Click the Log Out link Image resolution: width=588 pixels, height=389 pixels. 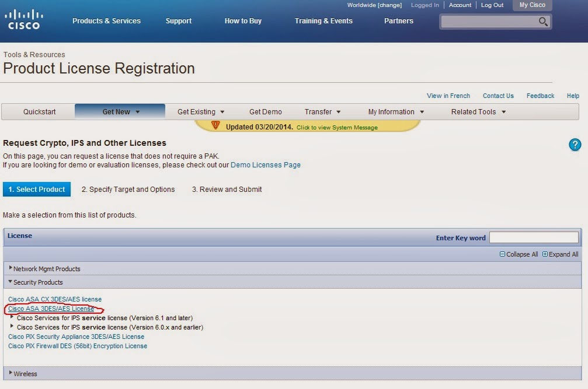point(492,5)
